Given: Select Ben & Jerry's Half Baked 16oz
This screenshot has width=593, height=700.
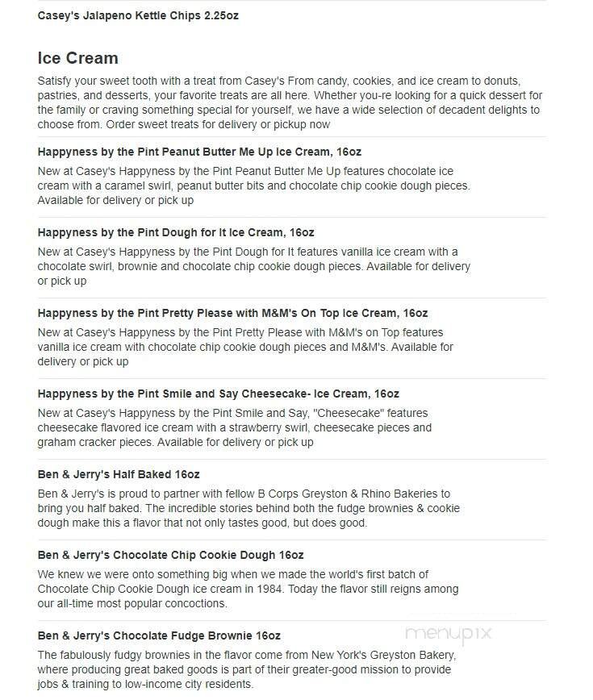Looking at the screenshot, I should [119, 474].
